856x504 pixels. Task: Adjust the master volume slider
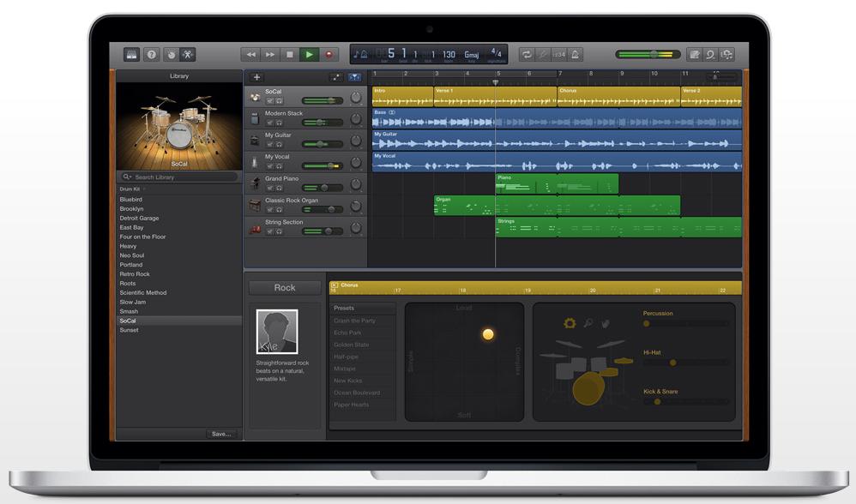click(x=648, y=55)
